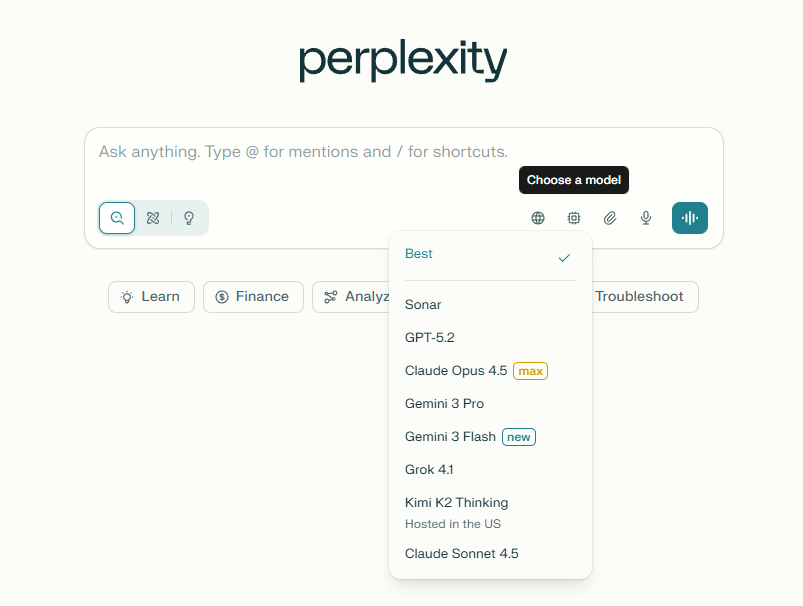The height and width of the screenshot is (606, 803).
Task: Select the Search mode magnifier icon
Action: click(x=116, y=217)
